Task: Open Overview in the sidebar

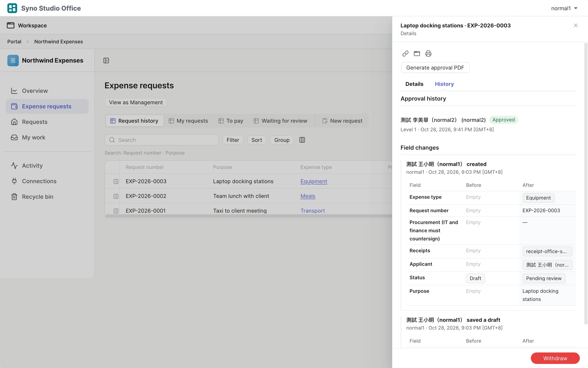Action: click(47, 91)
